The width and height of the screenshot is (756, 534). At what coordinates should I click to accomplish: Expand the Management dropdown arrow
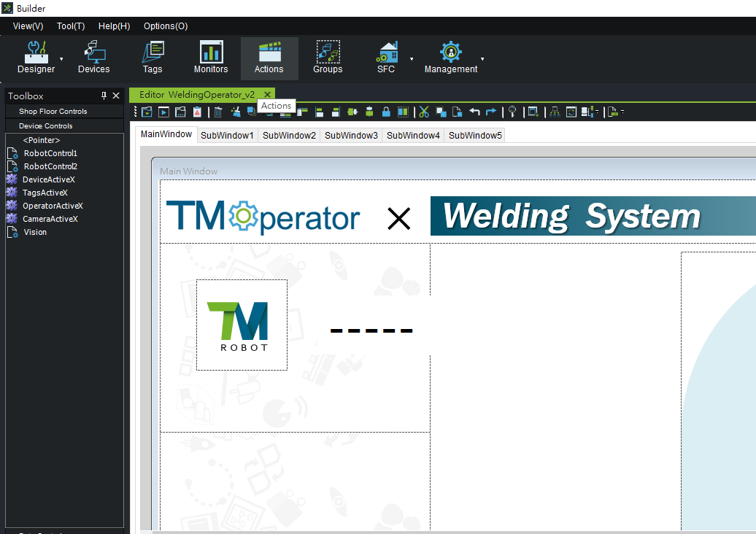pos(482,59)
